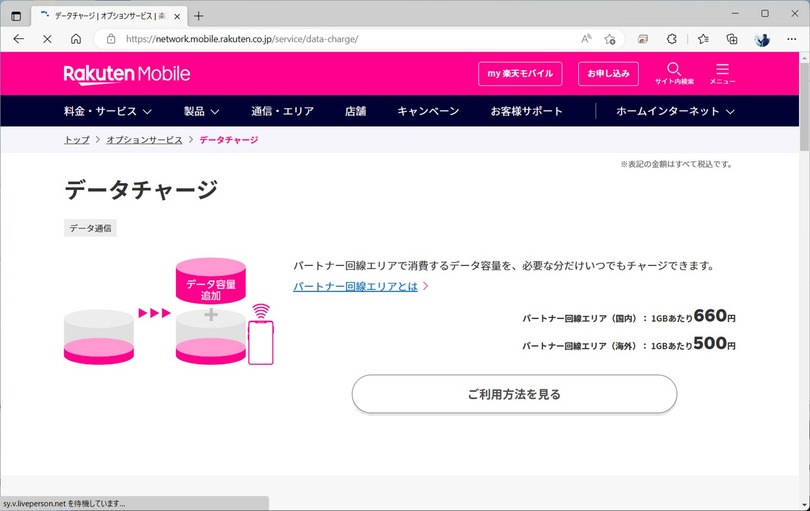This screenshot has height=511, width=810.
Task: Click the ご利用方法を見る button
Action: click(x=514, y=394)
